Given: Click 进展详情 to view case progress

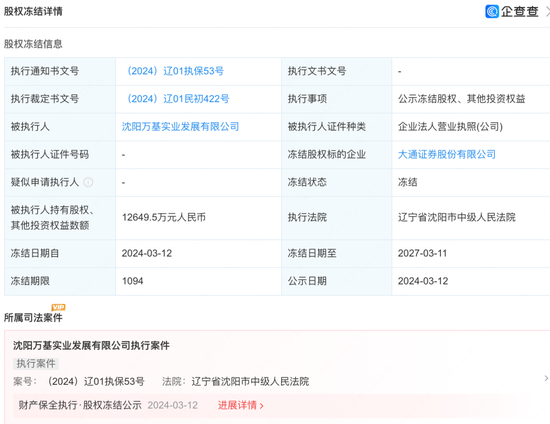Looking at the screenshot, I should click(x=241, y=405).
